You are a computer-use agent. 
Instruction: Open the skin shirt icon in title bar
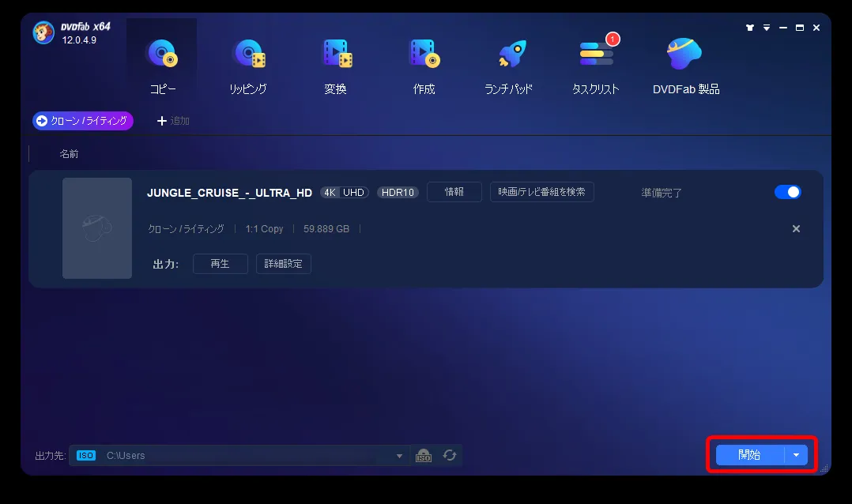click(x=750, y=28)
